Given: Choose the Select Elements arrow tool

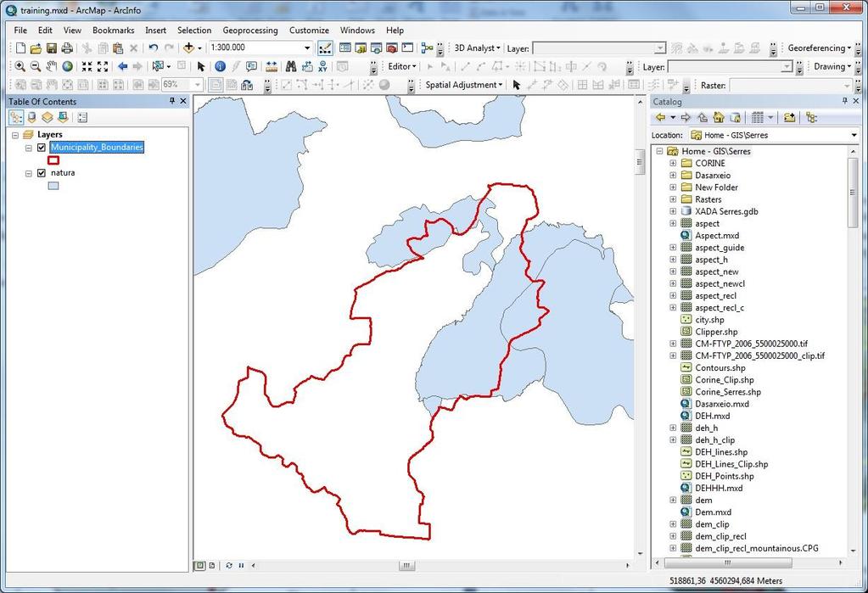Looking at the screenshot, I should (201, 66).
